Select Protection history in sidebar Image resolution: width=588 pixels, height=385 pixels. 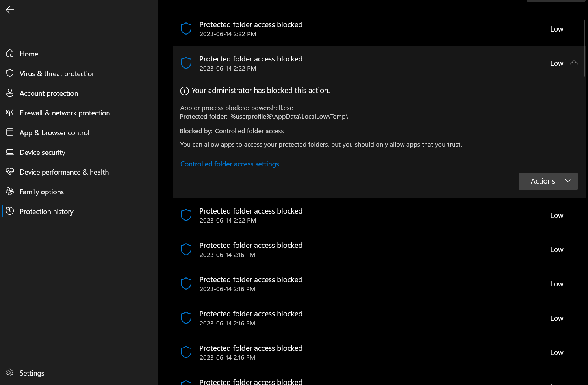coord(46,212)
